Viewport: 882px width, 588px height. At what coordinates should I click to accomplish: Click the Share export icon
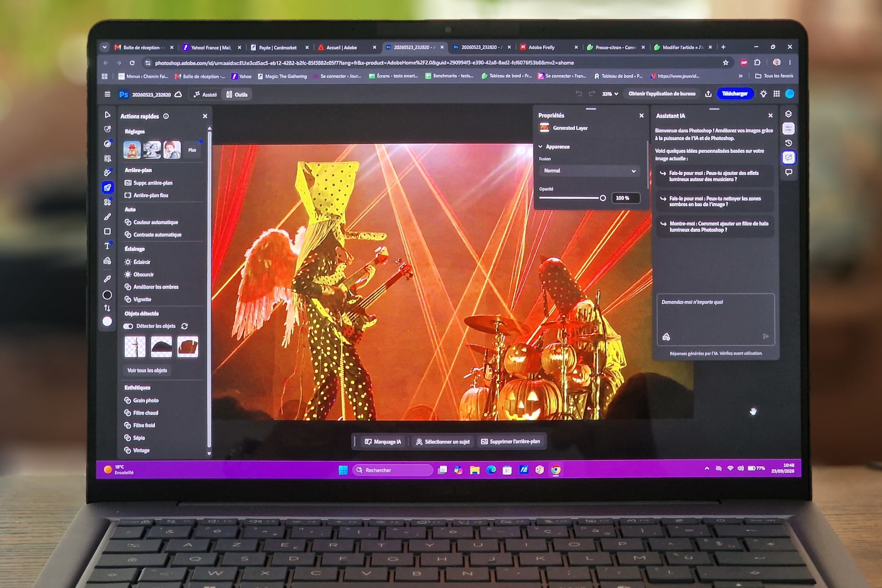708,94
